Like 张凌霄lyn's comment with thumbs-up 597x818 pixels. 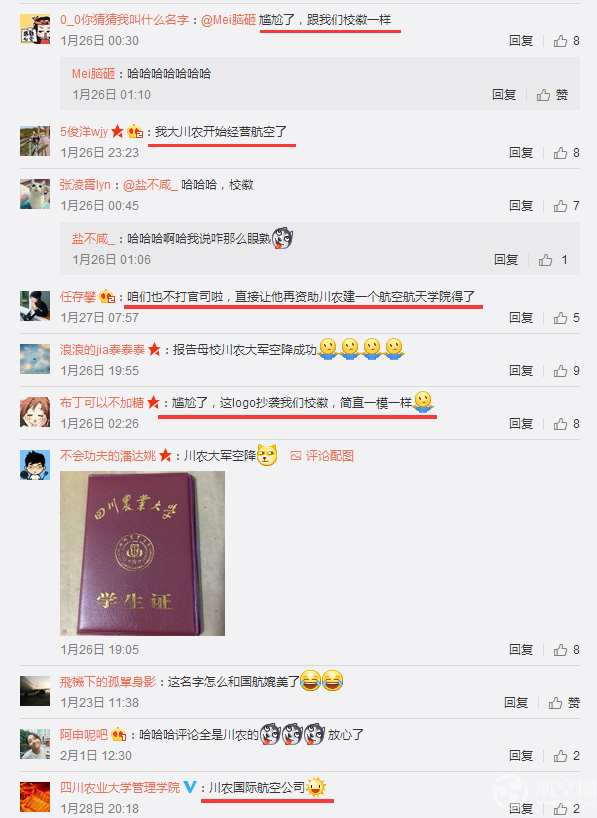click(566, 206)
